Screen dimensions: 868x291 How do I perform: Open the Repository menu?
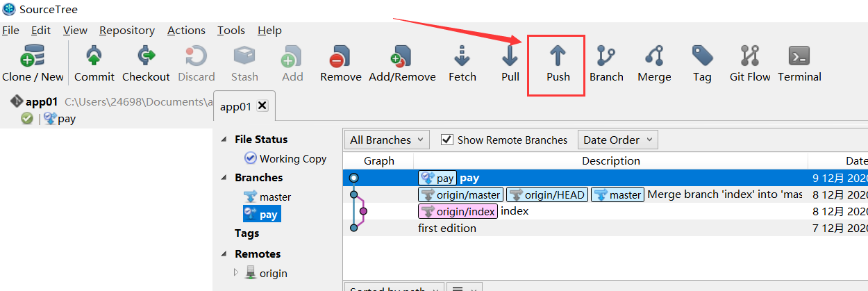pos(127,30)
